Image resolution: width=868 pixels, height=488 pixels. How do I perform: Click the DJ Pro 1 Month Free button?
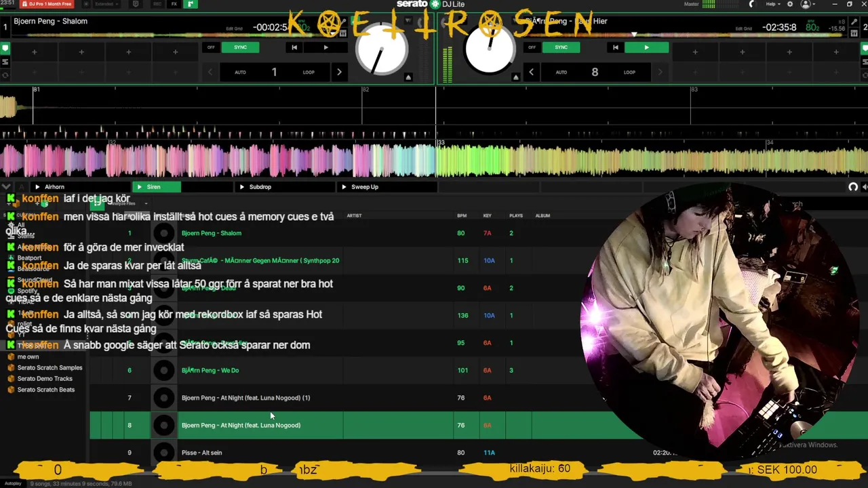point(46,4)
